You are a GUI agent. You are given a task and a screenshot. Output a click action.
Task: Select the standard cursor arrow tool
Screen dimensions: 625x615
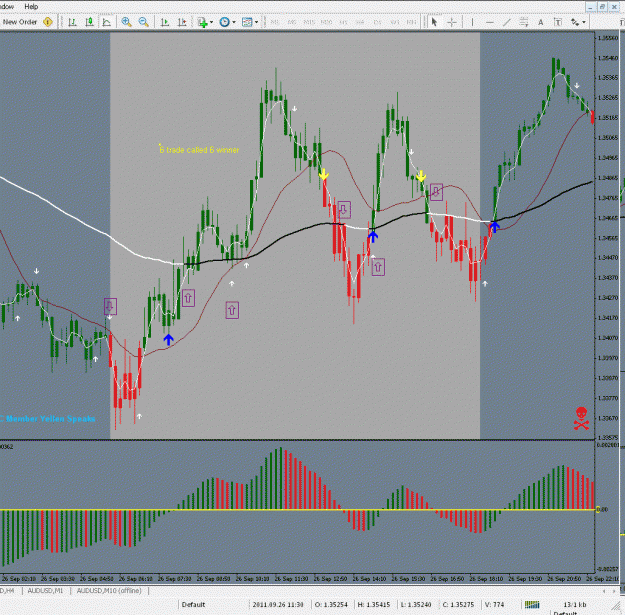click(x=434, y=22)
